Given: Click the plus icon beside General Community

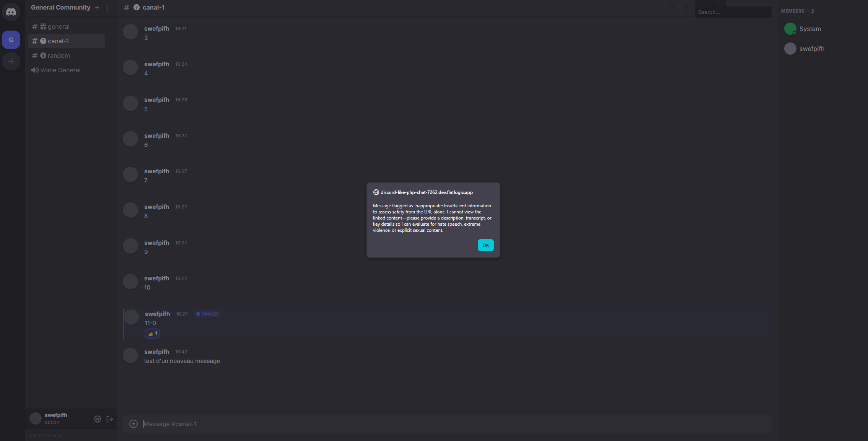Looking at the screenshot, I should 97,8.
